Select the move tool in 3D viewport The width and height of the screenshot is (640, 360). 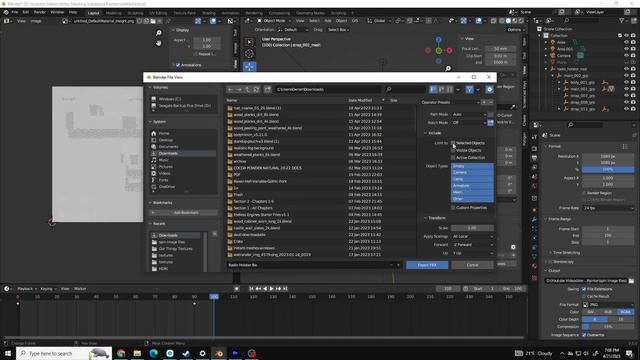249,67
